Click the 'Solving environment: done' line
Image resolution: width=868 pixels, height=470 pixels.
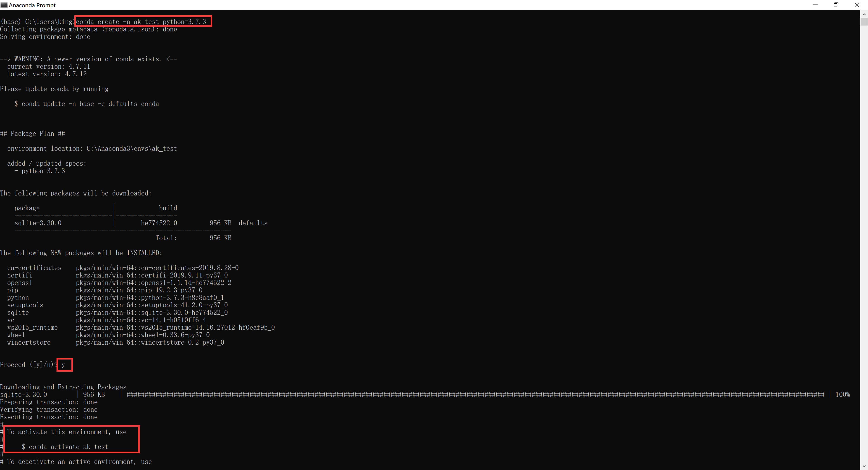point(45,37)
